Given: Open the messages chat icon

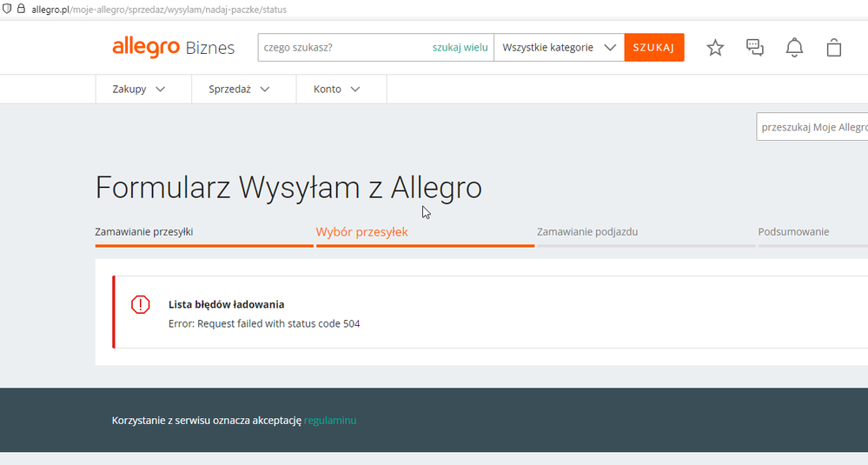Looking at the screenshot, I should coord(754,48).
